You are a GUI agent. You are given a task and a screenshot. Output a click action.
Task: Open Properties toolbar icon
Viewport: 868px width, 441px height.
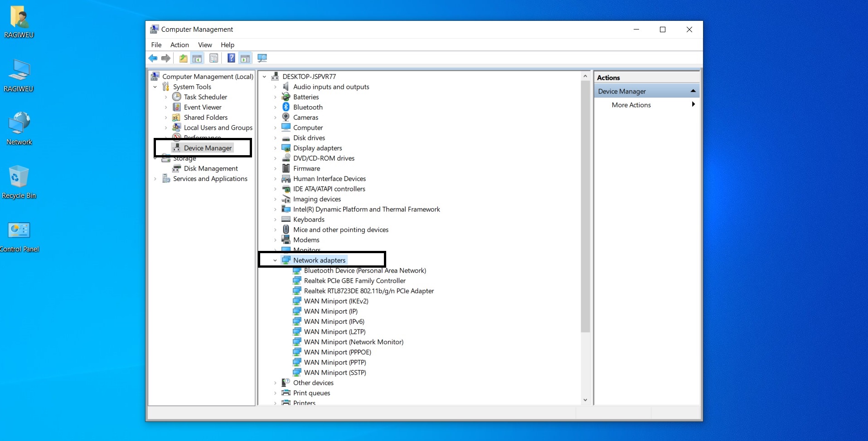coord(214,58)
